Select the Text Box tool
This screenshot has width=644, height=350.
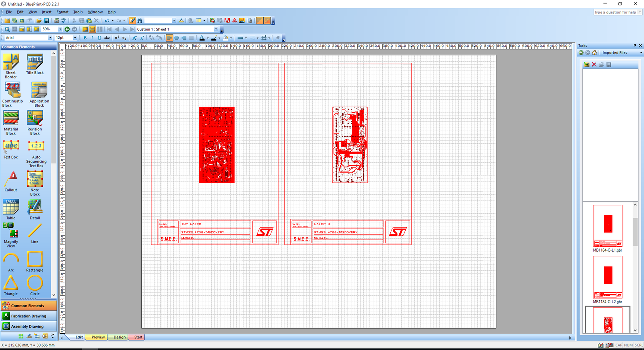click(x=11, y=150)
